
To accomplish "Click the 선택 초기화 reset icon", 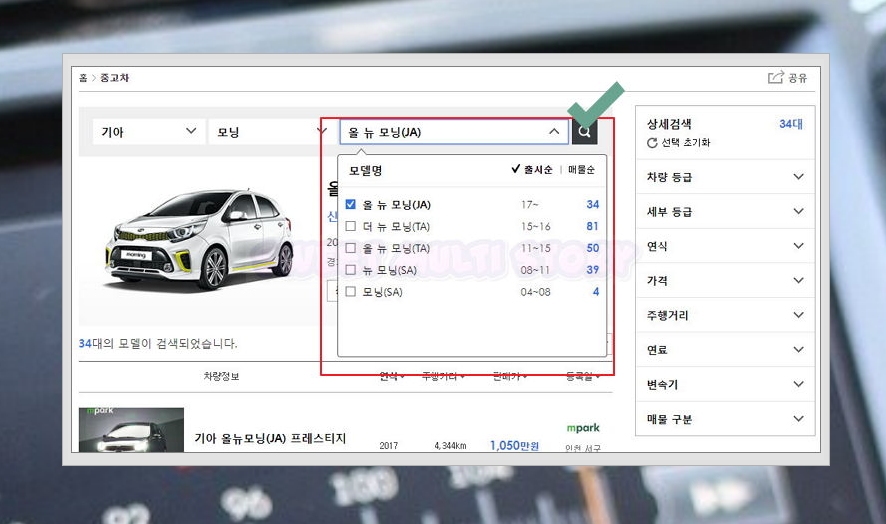I will 652,142.
